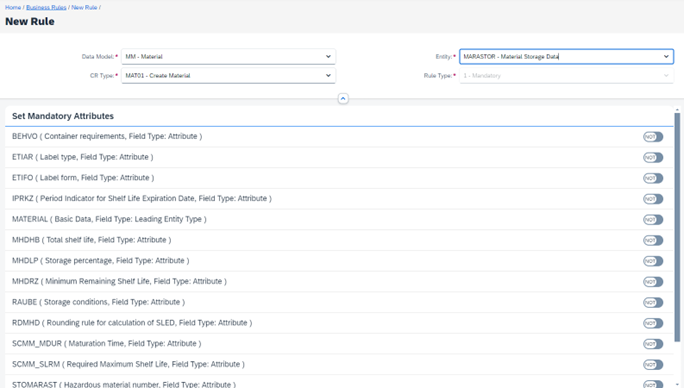The image size is (684, 388).
Task: Open the disabled Rule Type dropdown arrow
Action: click(x=666, y=76)
